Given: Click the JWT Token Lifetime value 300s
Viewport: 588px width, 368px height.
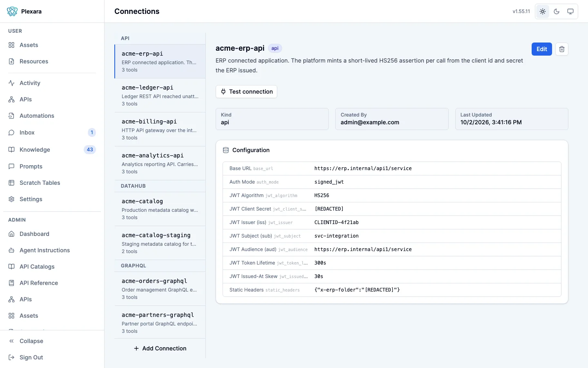Looking at the screenshot, I should pos(320,263).
